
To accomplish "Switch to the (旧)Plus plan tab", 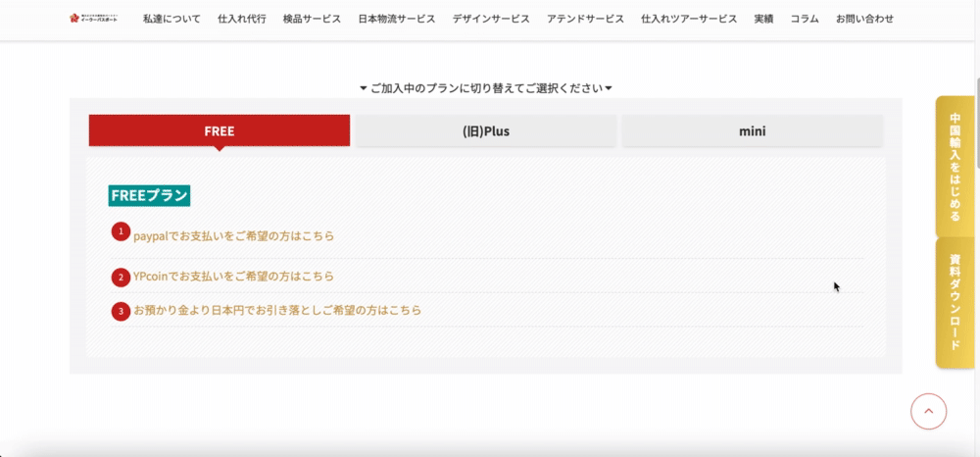I will 486,130.
